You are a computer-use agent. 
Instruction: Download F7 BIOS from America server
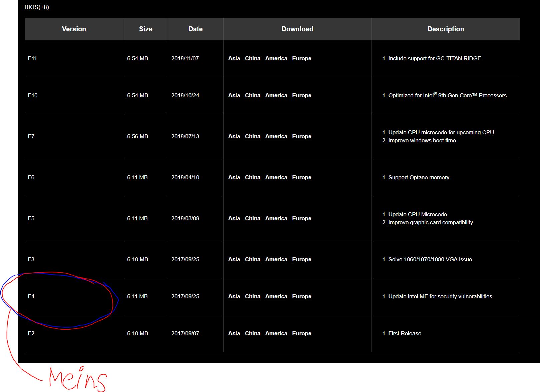coord(276,136)
